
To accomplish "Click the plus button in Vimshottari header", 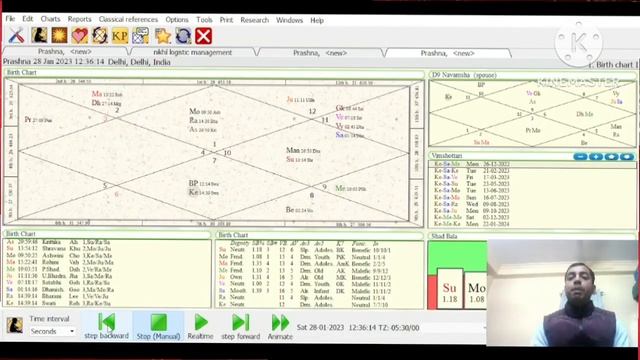I will pyautogui.click(x=596, y=156).
